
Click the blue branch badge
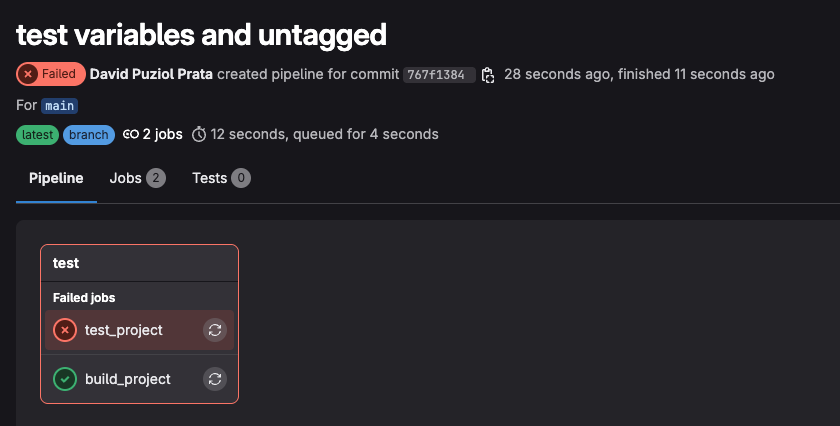pyautogui.click(x=89, y=134)
